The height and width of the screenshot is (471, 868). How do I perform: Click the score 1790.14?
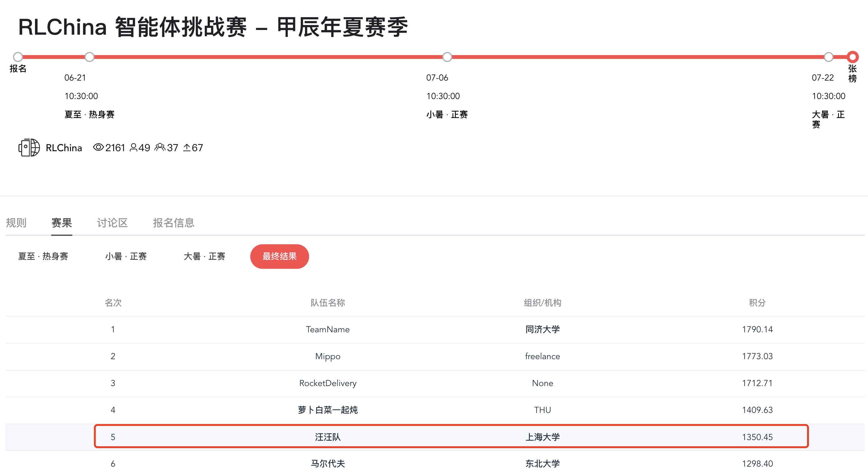click(757, 330)
